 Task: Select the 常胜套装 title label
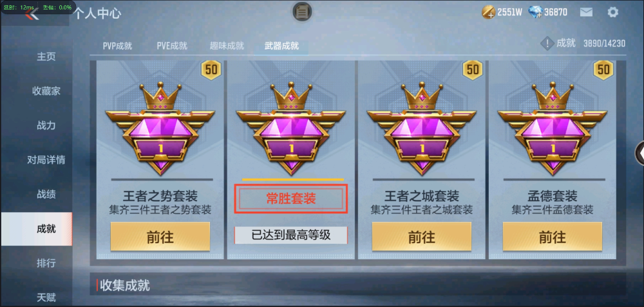point(291,199)
